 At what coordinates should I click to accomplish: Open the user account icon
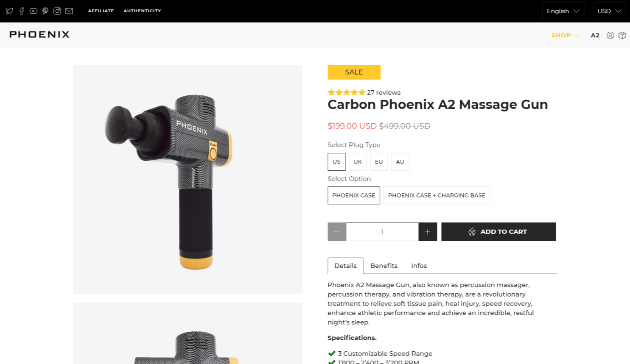[x=610, y=35]
